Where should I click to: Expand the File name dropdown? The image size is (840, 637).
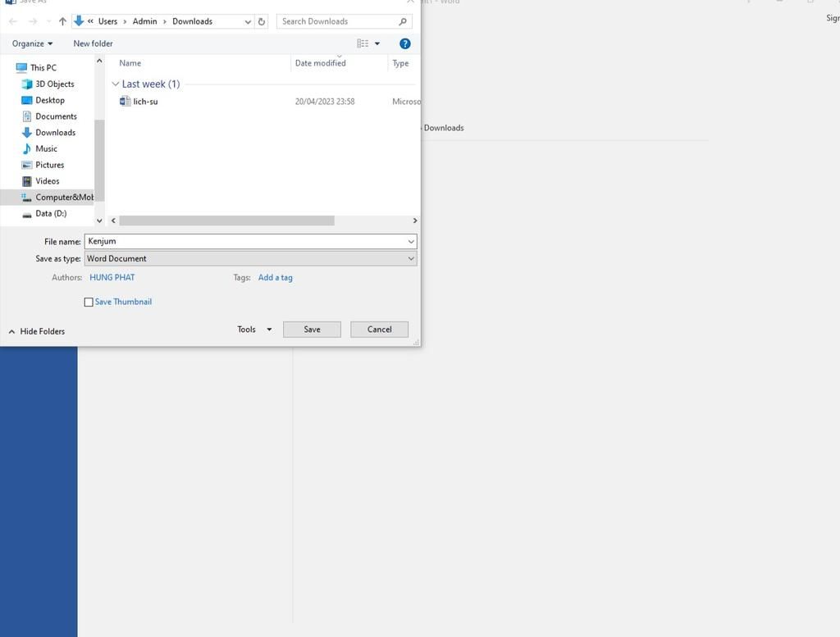tap(411, 241)
